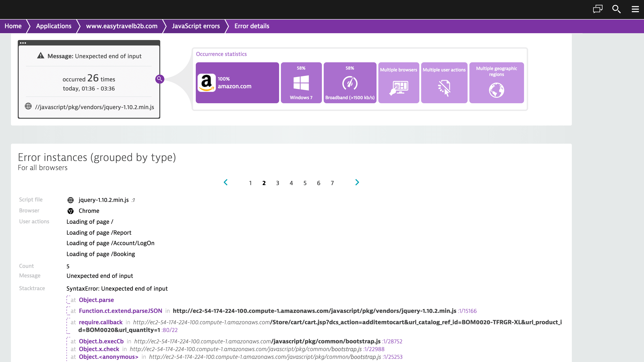Viewport: 644px width, 362px height.
Task: Click 'Loading of page /Booking'
Action: point(100,254)
